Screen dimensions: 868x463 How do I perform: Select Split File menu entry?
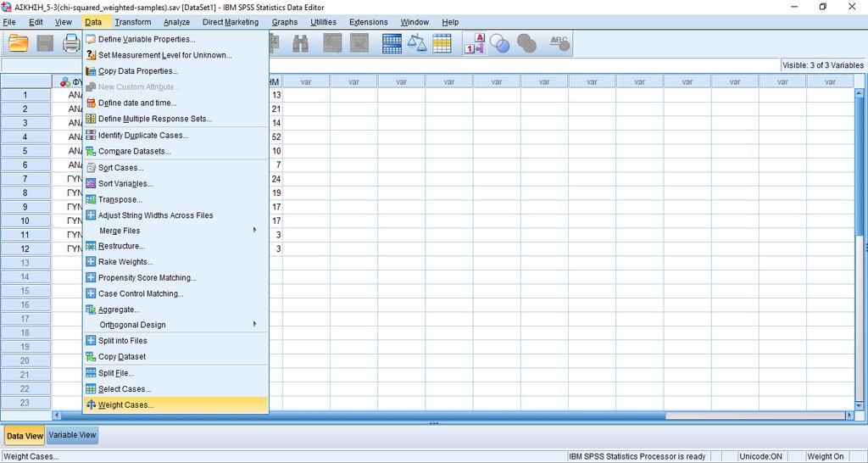click(x=175, y=373)
